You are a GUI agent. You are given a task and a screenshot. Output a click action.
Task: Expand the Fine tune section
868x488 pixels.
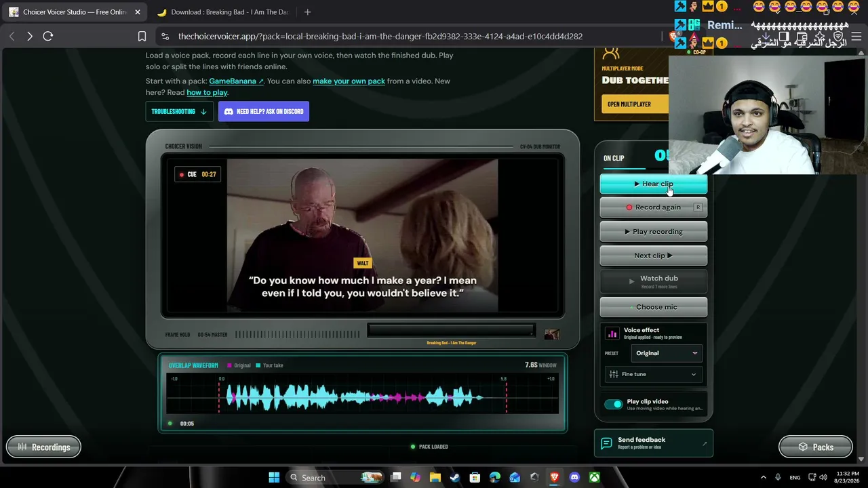[653, 374]
